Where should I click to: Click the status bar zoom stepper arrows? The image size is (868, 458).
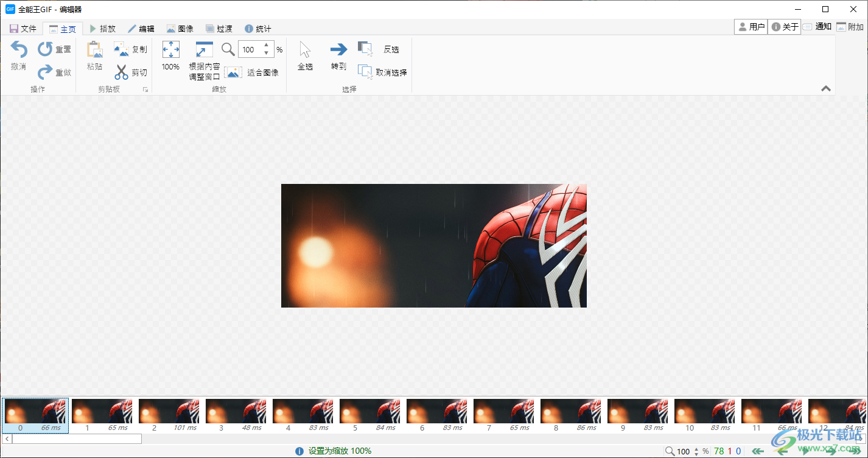click(x=696, y=451)
